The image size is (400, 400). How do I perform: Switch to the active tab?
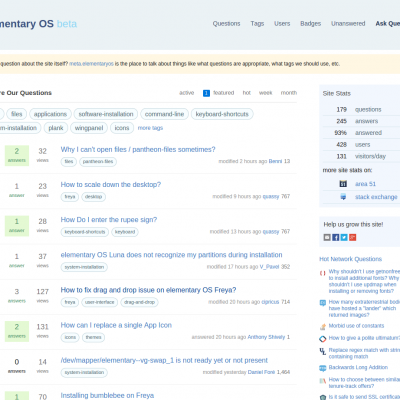(x=186, y=93)
